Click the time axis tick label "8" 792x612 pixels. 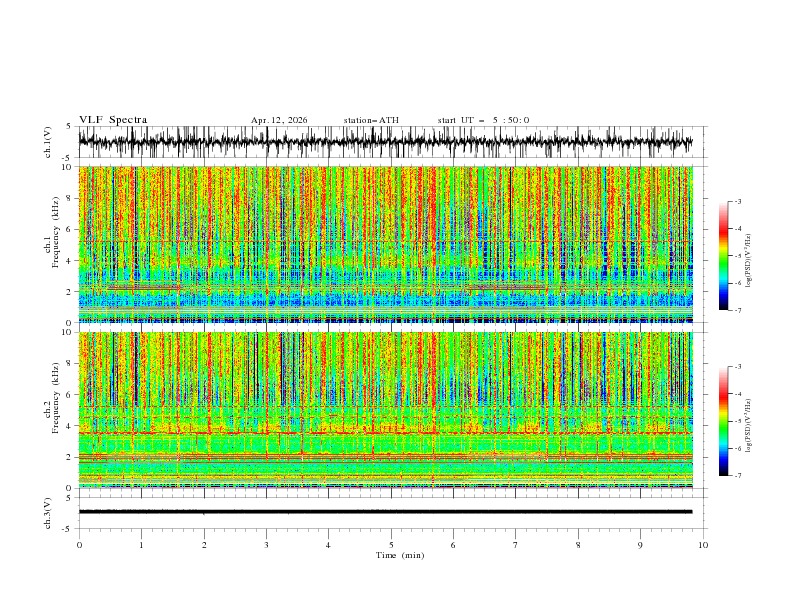[x=578, y=545]
